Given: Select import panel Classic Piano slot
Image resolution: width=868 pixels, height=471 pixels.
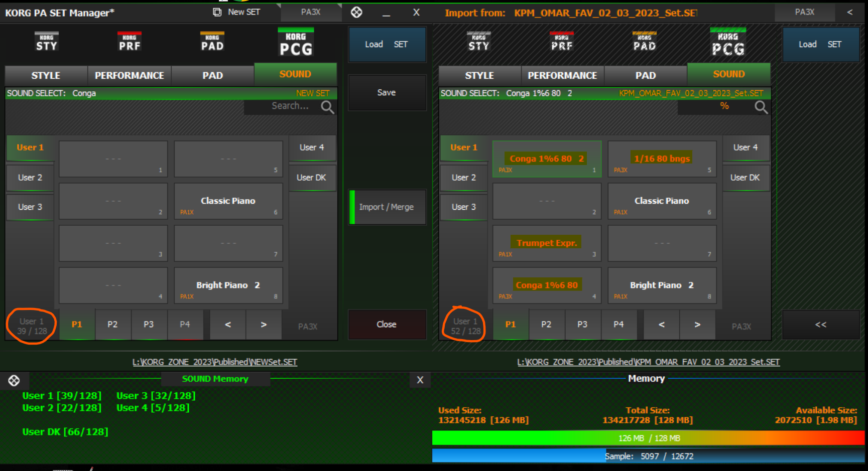Looking at the screenshot, I should point(662,201).
